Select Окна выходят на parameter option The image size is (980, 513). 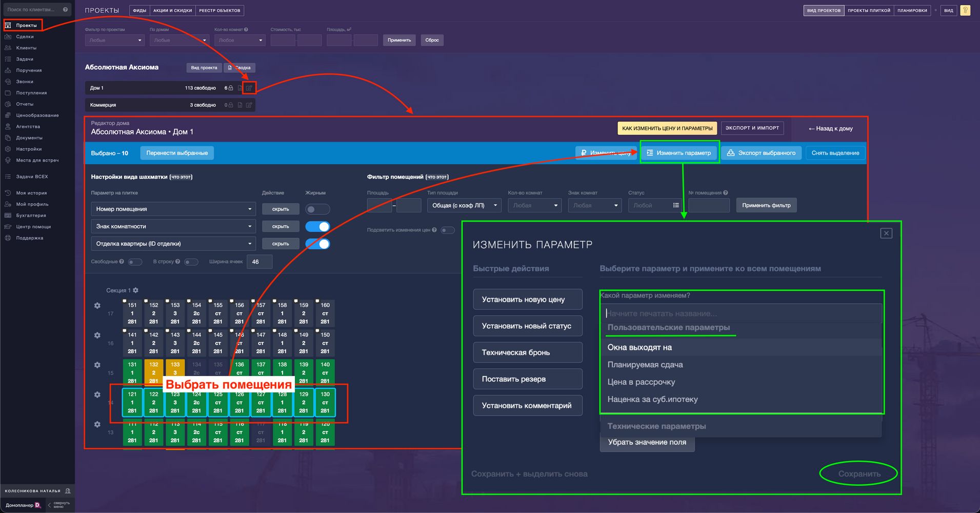[639, 347]
